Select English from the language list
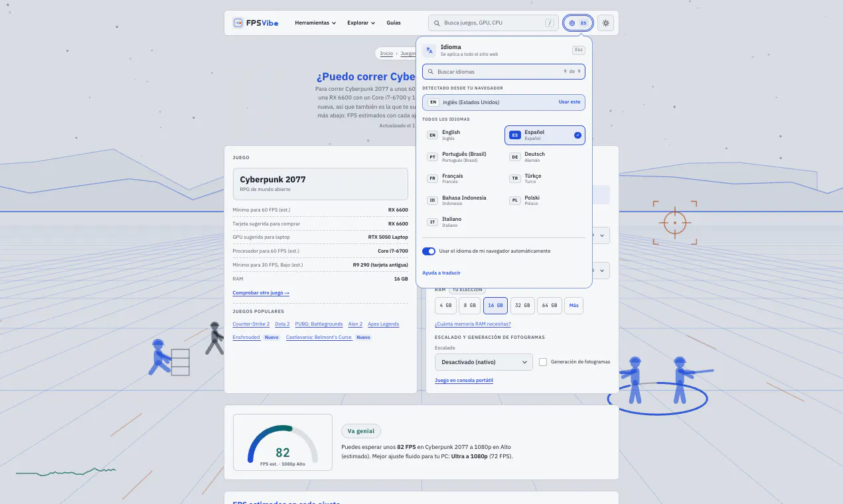 (463, 135)
